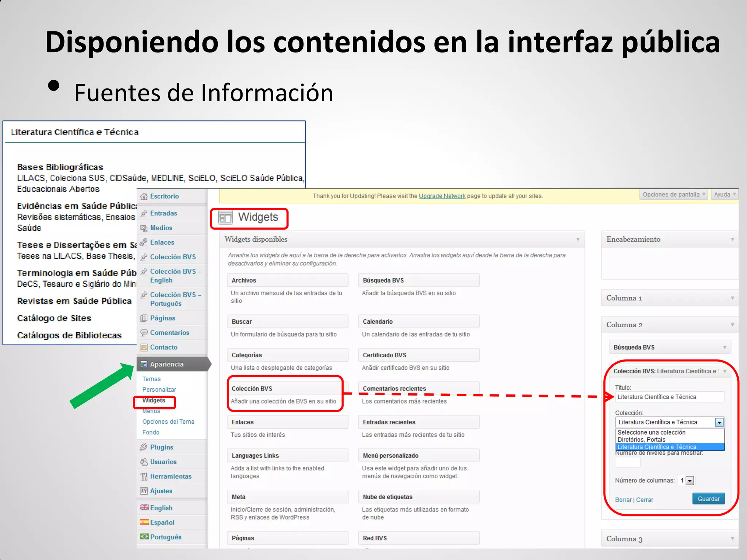Select Widgets under Apariencia

click(x=154, y=400)
